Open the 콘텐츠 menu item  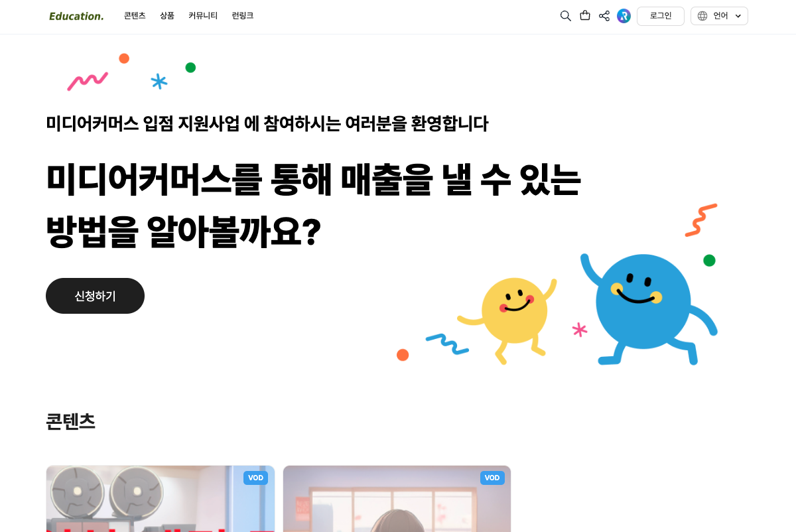[x=135, y=16]
